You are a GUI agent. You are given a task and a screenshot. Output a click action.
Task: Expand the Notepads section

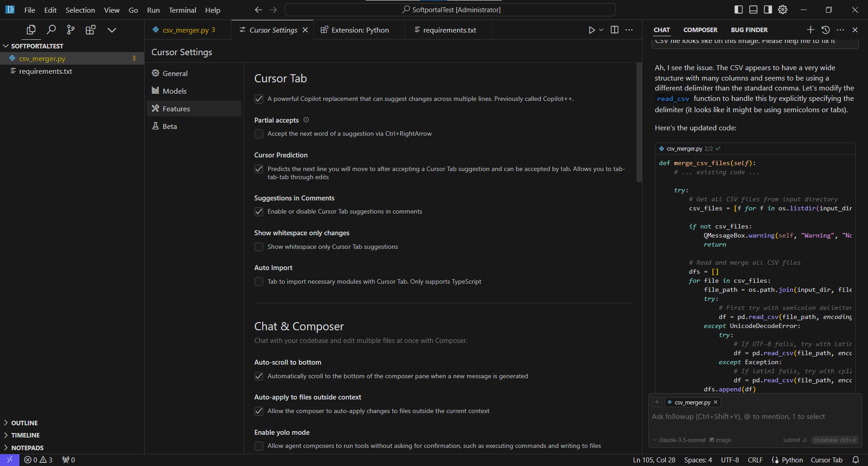pyautogui.click(x=27, y=448)
